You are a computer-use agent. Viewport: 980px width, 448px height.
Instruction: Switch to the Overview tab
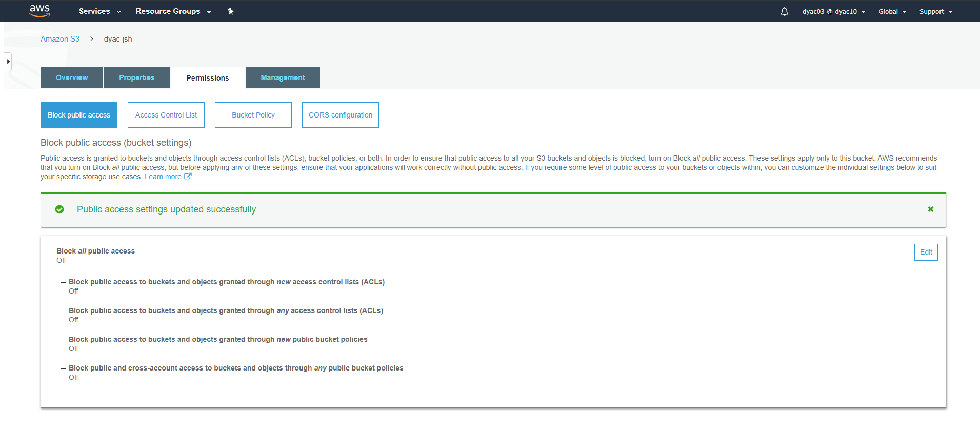[x=72, y=77]
